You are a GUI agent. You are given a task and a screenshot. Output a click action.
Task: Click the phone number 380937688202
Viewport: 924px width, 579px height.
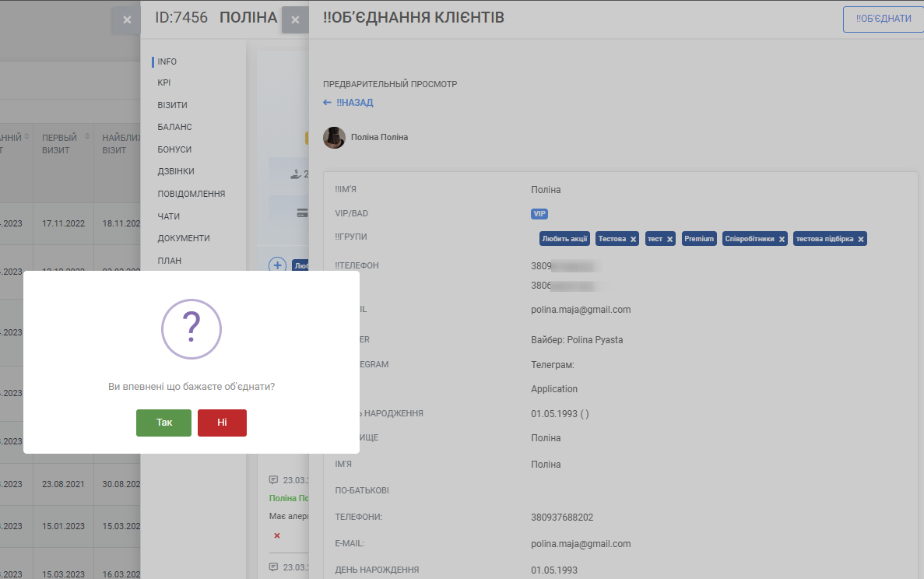[562, 518]
